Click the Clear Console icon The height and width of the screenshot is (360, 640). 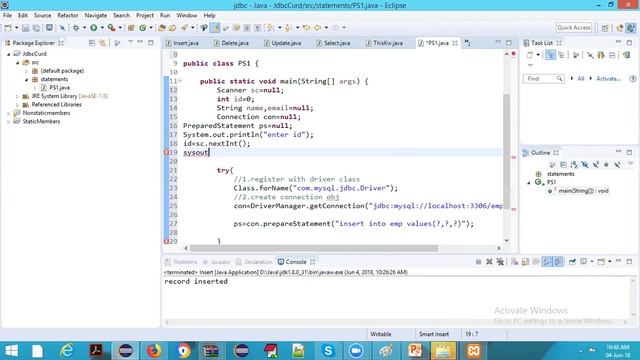click(x=514, y=262)
